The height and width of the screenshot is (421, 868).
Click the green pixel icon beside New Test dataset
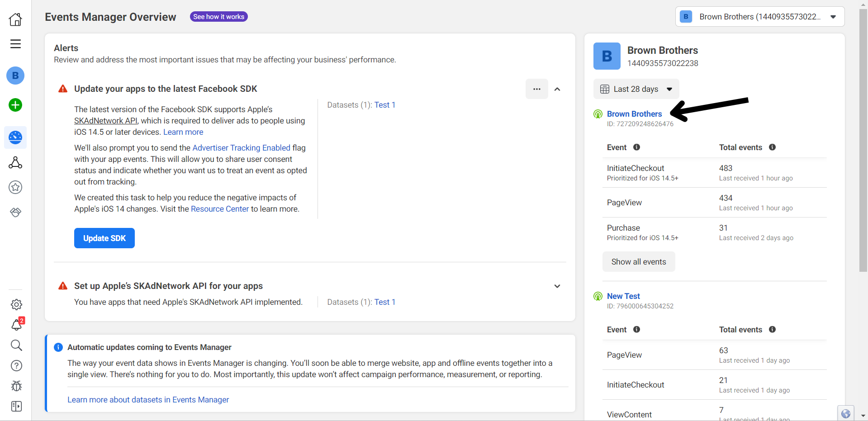point(598,296)
